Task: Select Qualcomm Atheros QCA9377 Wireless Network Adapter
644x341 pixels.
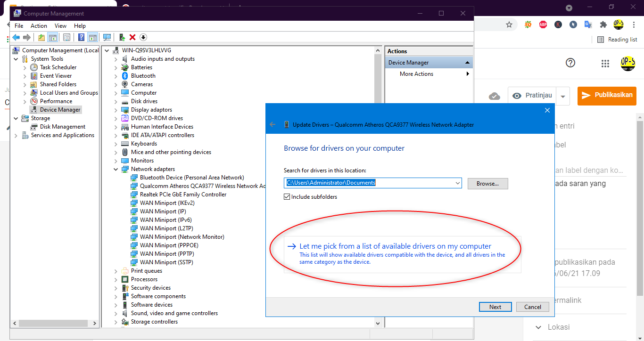Action: 198,186
